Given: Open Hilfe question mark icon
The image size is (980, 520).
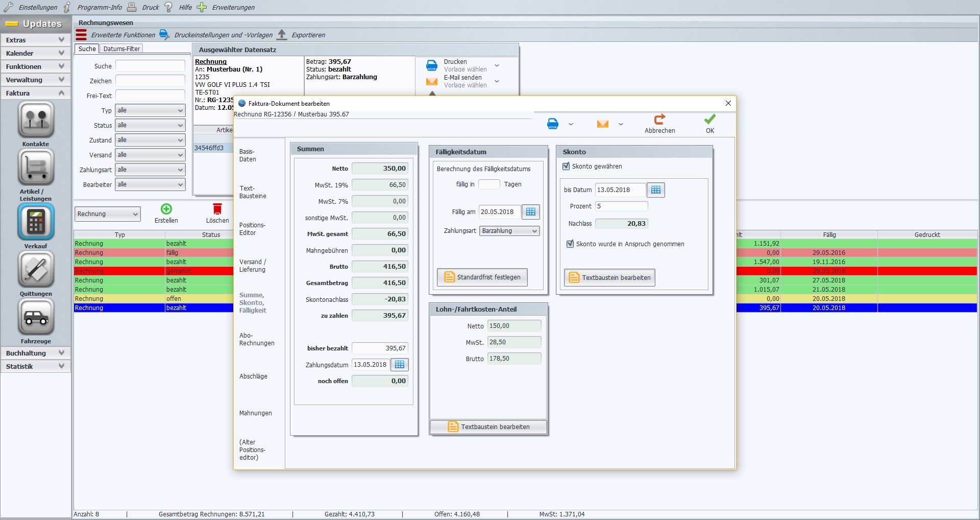Looking at the screenshot, I should click(x=168, y=7).
